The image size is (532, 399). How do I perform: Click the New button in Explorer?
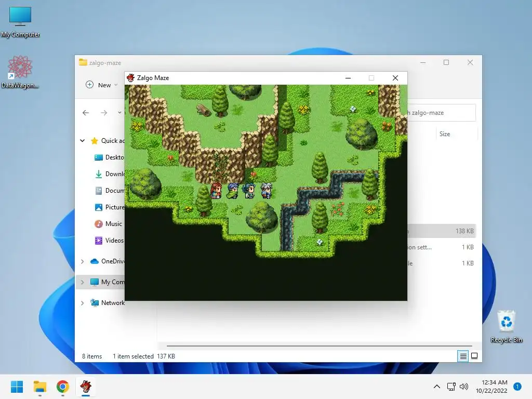click(x=101, y=85)
